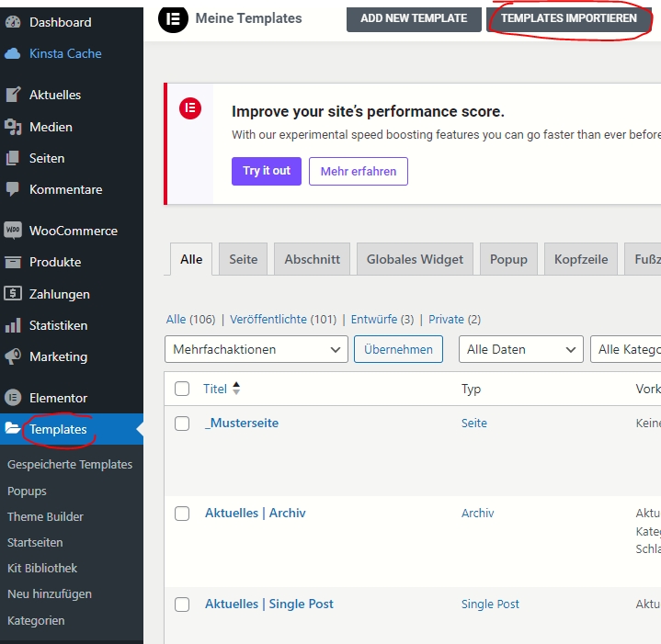The height and width of the screenshot is (644, 661).
Task: Open the Alle Daten dropdown
Action: (521, 349)
